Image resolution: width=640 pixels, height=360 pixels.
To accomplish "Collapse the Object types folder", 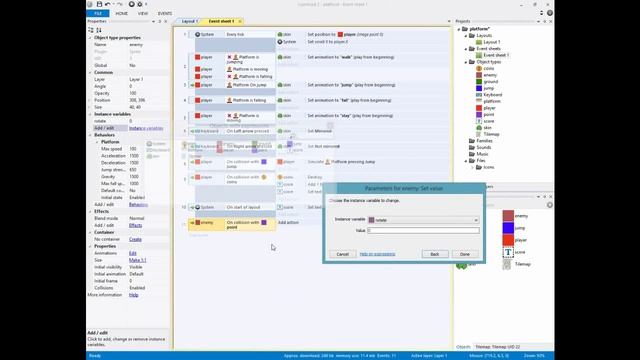I will click(466, 62).
